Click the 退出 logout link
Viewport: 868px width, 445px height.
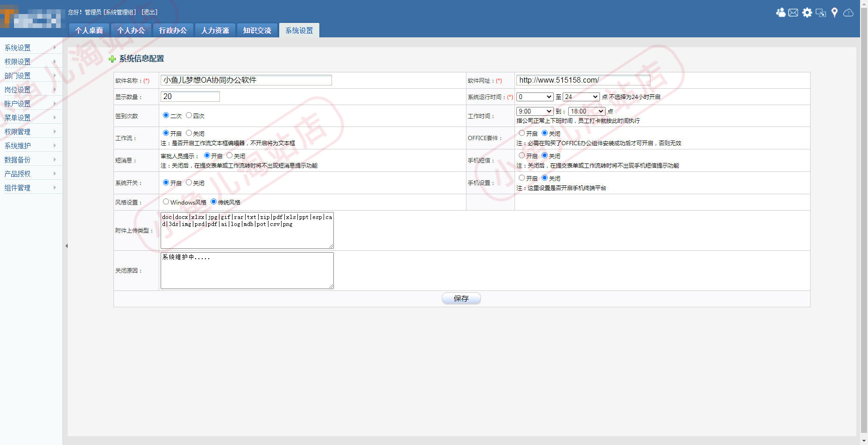click(x=149, y=12)
